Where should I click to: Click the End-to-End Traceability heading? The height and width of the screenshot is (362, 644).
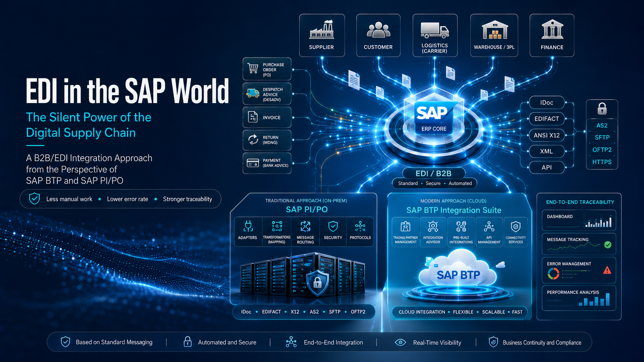pyautogui.click(x=580, y=202)
